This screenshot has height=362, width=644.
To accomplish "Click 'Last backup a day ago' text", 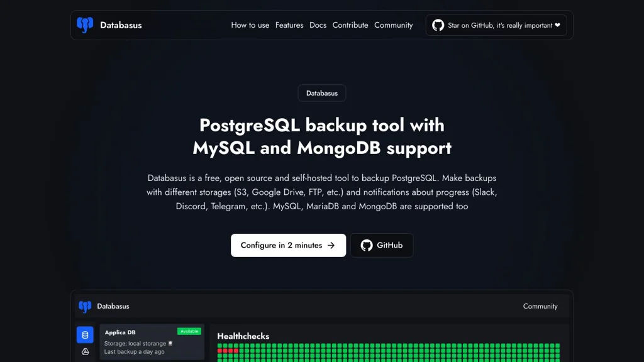I will (135, 352).
